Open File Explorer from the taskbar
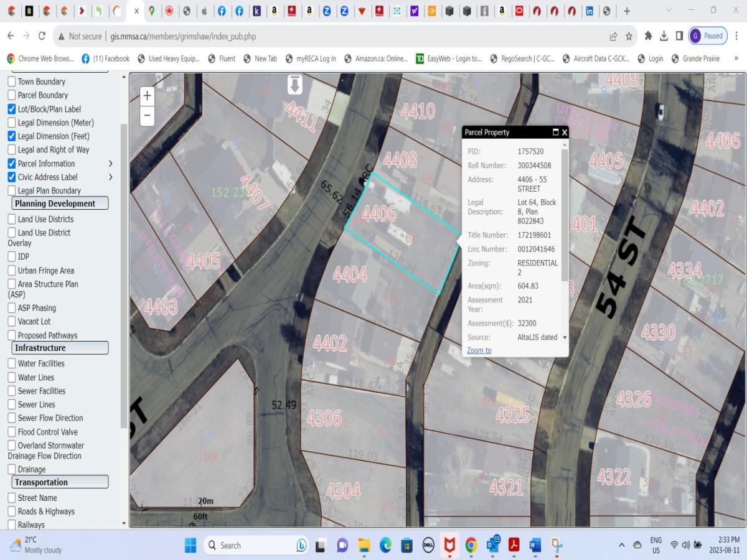Viewport: 747px width, 560px height. click(364, 546)
